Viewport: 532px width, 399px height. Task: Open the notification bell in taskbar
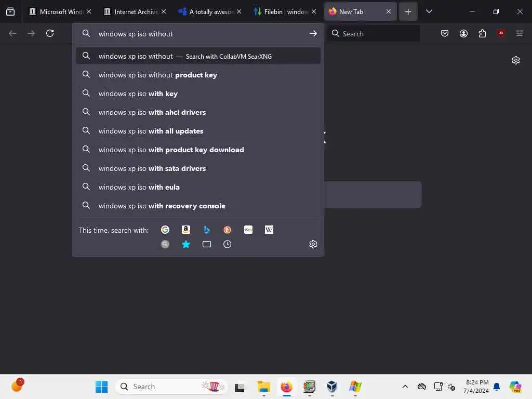click(x=497, y=387)
